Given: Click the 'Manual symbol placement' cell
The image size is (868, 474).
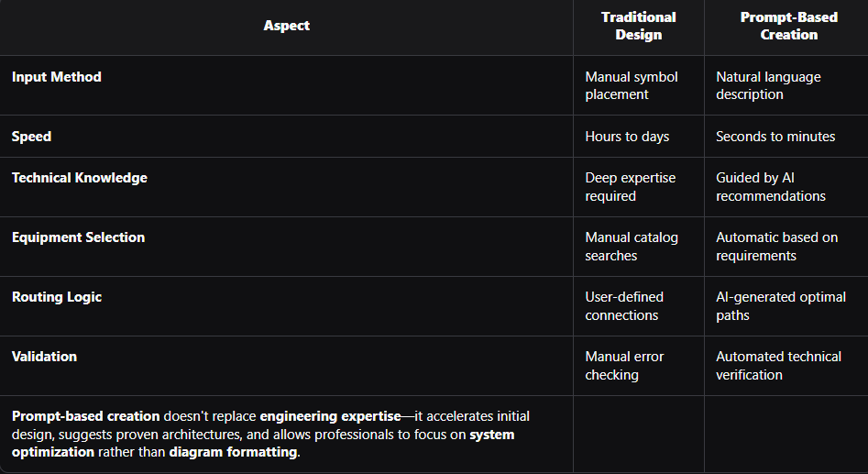Looking at the screenshot, I should pos(632,85).
